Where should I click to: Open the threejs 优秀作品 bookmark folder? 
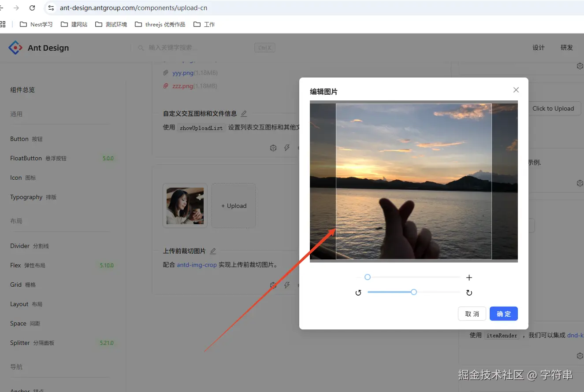(x=159, y=24)
